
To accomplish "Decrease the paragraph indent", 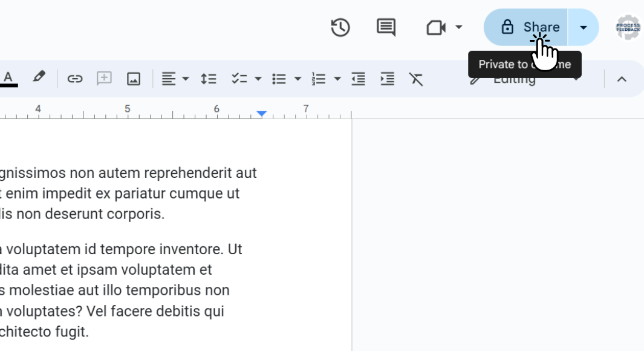I will 359,79.
